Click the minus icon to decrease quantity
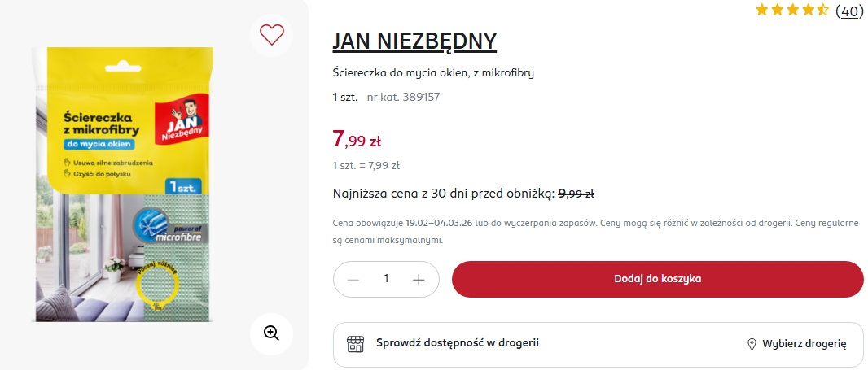This screenshot has height=370, width=868. click(x=353, y=279)
